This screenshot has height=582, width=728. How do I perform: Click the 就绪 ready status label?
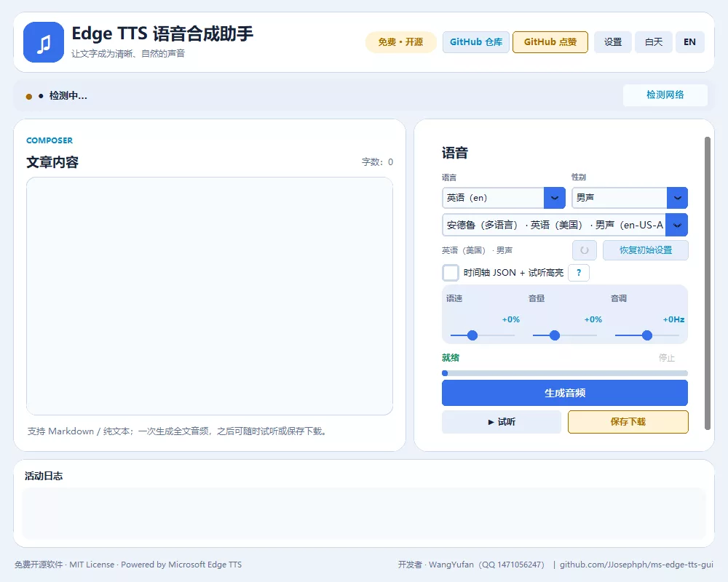451,358
